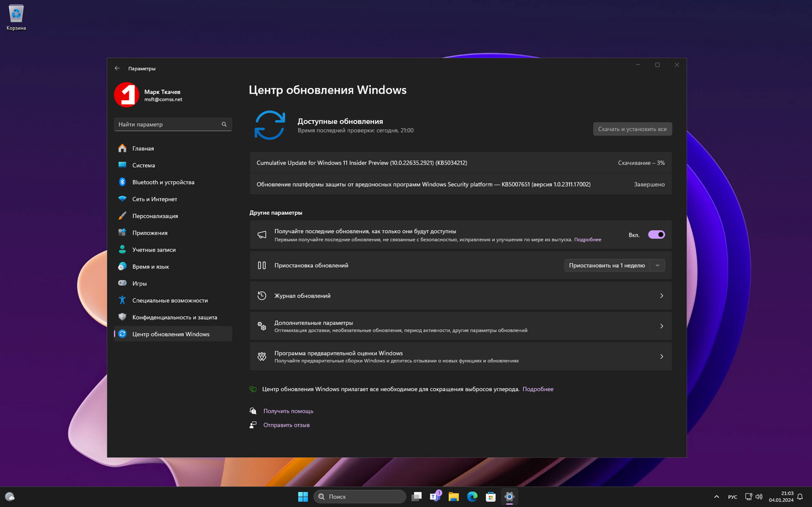Viewport: 812px width, 507px height.
Task: Click the pause icon beside Приостановка обновлений
Action: (262, 265)
